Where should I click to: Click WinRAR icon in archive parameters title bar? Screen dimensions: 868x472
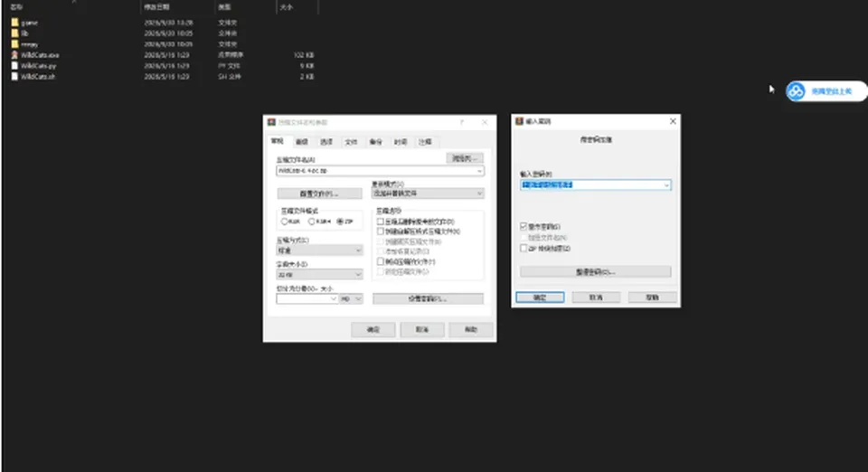coord(271,122)
